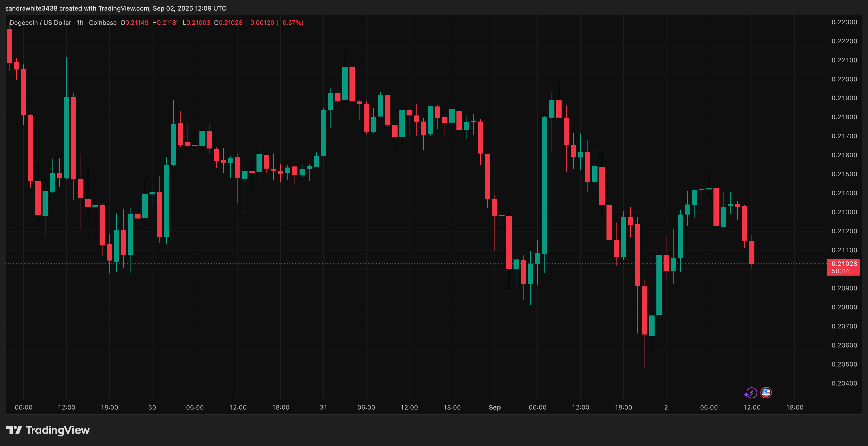
Task: Click the 0.22000 price axis label
Action: click(844, 79)
